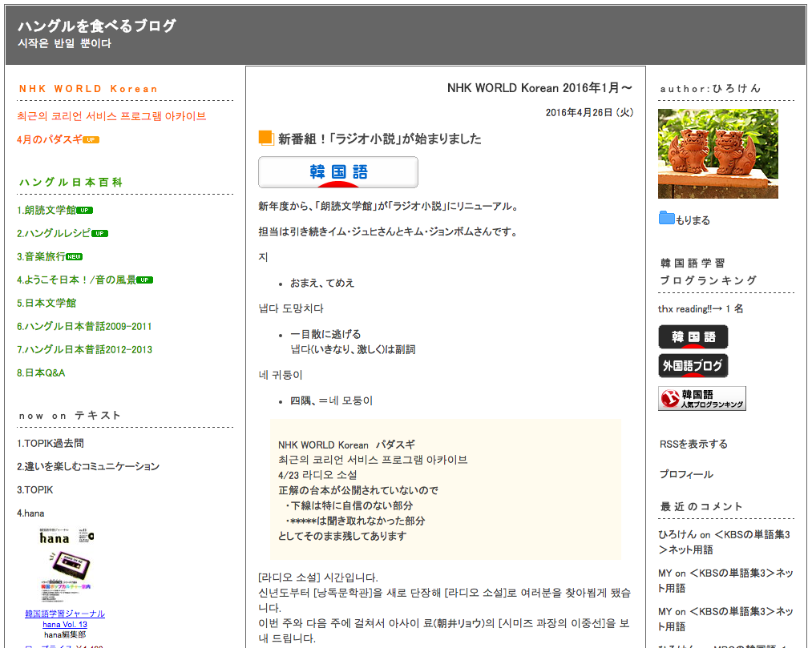This screenshot has height=648, width=812.
Task: Click the line 4/23 라디오 소설
Action: (x=317, y=475)
